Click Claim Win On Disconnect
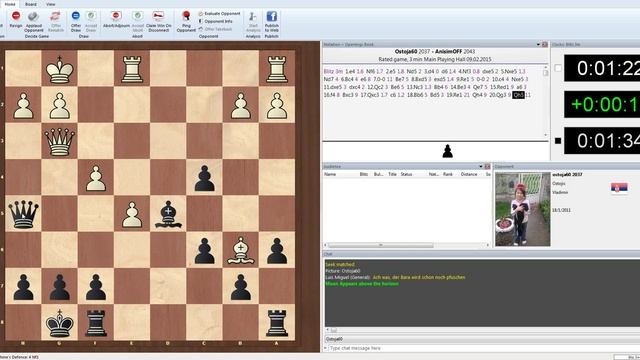640x360 pixels. pos(159,21)
